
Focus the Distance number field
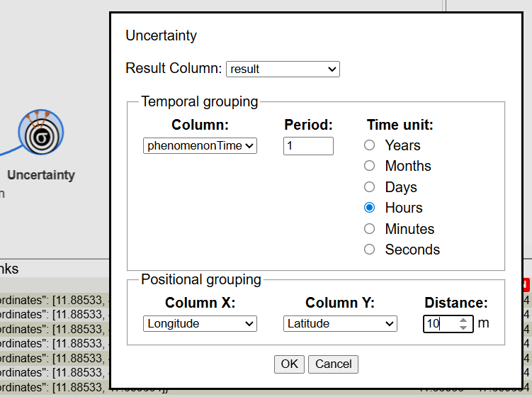439,324
